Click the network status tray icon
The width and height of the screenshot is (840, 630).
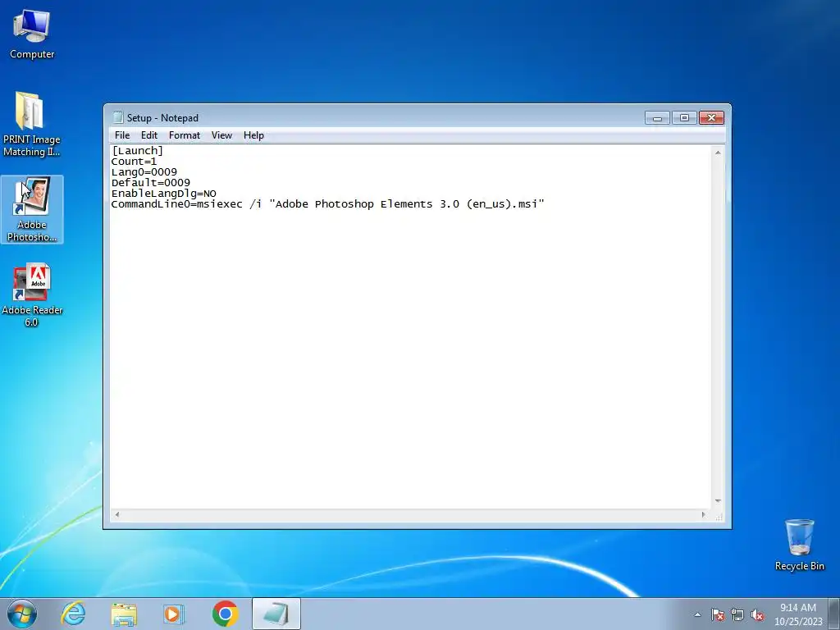pos(737,614)
